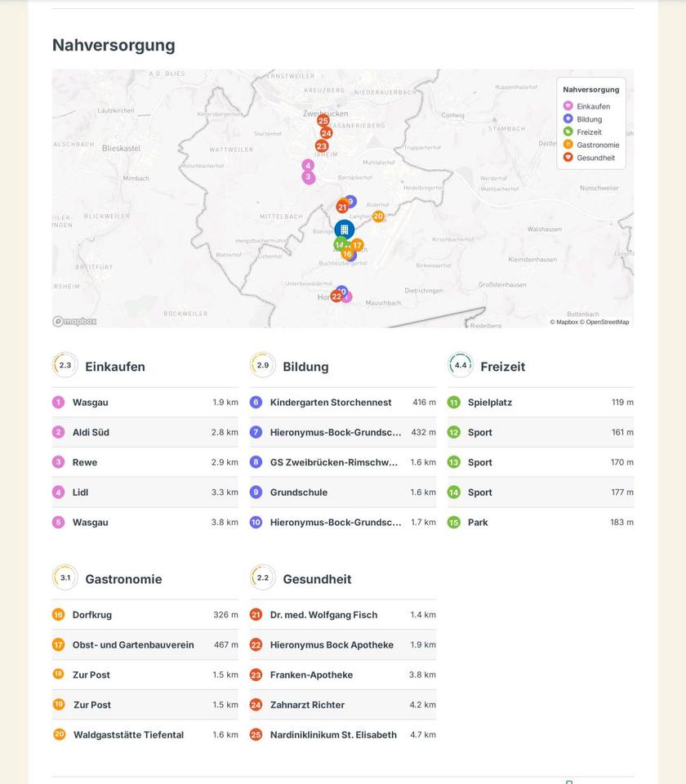The width and height of the screenshot is (686, 784).
Task: Click Hieronymus Bock Apotheke entry
Action: click(332, 645)
